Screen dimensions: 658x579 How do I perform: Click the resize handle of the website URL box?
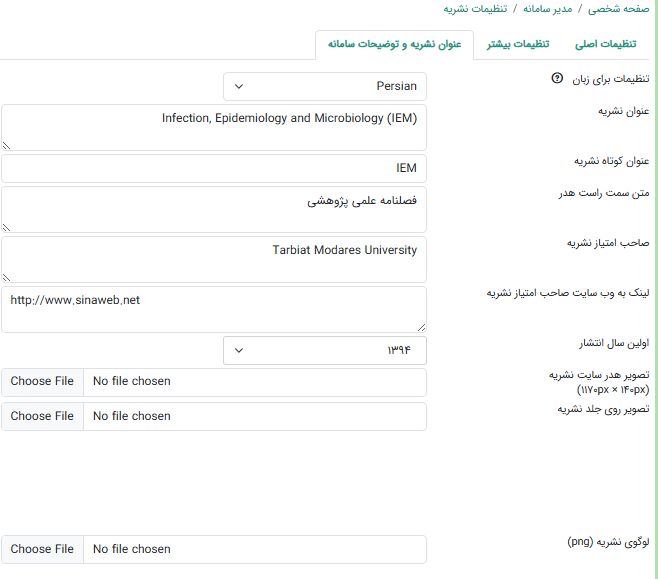(421, 326)
